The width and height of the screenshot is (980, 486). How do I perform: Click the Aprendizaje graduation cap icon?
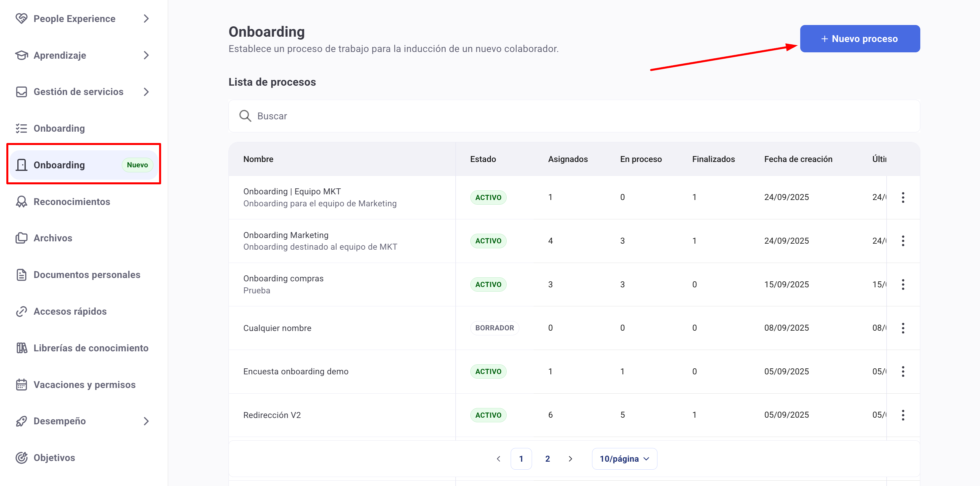[21, 55]
